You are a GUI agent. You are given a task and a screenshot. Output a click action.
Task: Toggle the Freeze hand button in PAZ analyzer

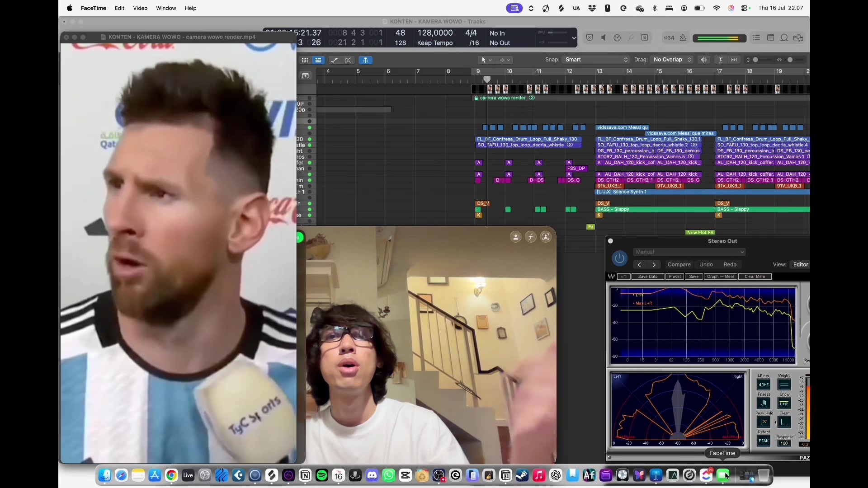764,404
